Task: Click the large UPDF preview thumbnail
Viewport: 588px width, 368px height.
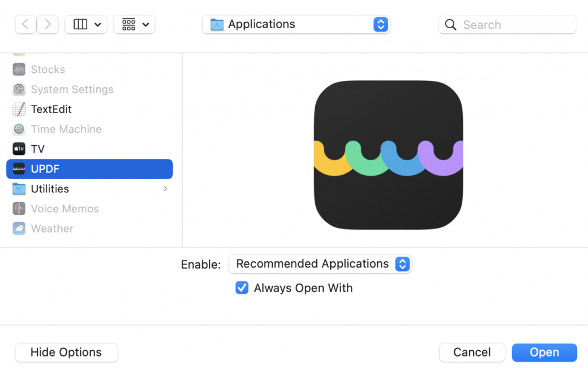Action: [x=388, y=155]
